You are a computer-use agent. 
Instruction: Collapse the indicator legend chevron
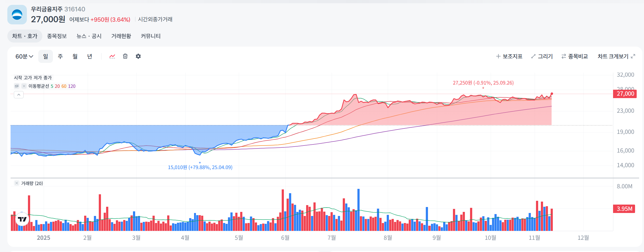(x=19, y=95)
